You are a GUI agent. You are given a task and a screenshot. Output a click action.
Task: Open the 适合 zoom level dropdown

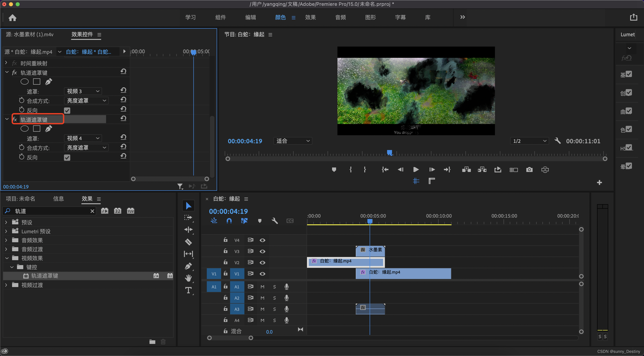pyautogui.click(x=292, y=141)
